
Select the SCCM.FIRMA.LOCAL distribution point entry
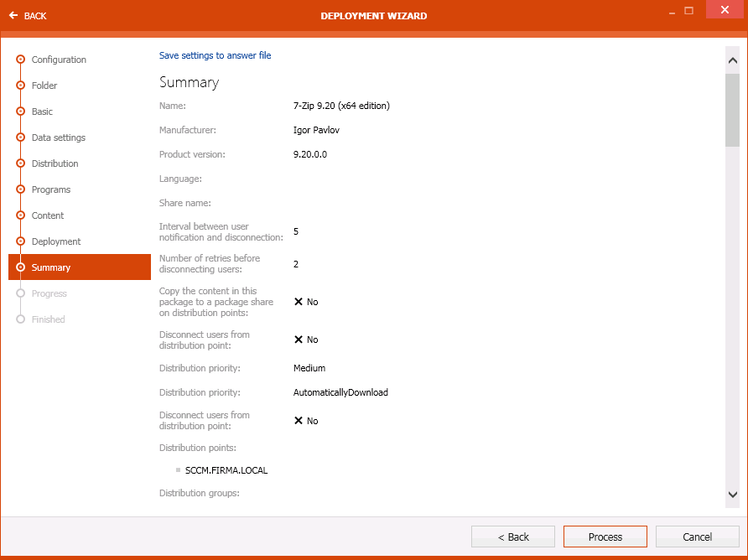[226, 470]
